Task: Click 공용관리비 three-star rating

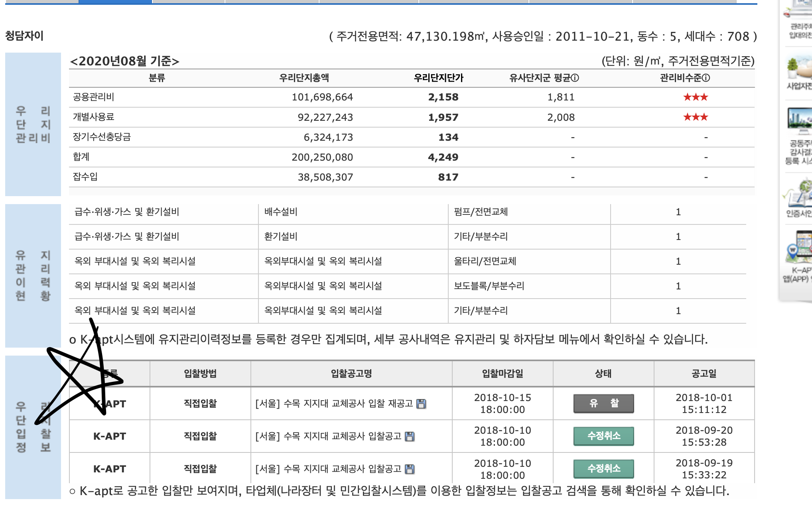Action: 695,97
